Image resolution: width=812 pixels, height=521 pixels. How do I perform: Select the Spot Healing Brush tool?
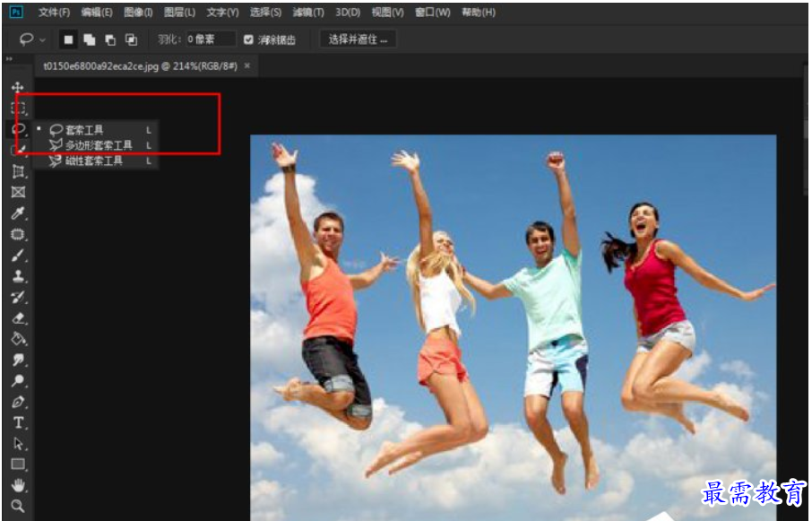coord(18,234)
